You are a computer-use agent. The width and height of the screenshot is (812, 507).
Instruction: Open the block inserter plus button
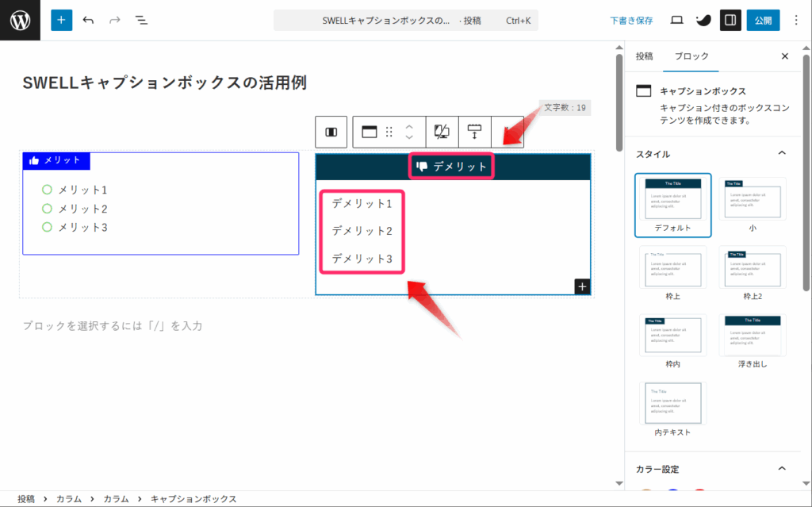click(x=61, y=20)
